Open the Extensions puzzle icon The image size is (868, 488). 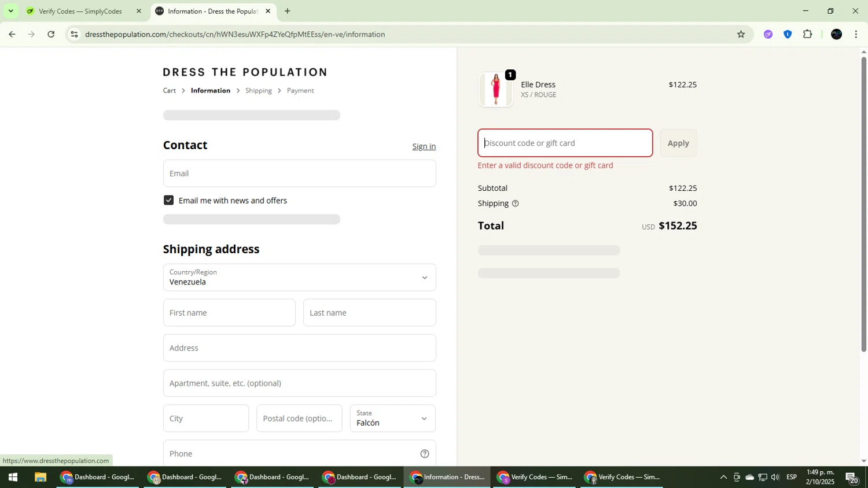point(808,34)
